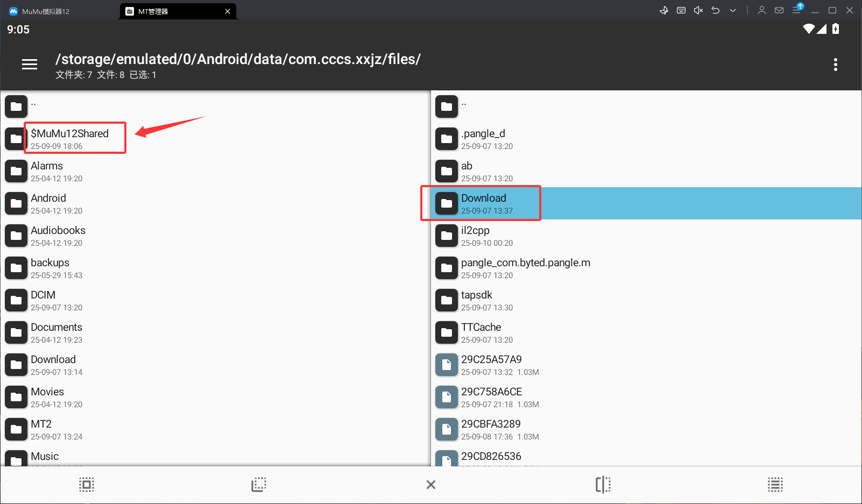This screenshot has width=862, height=504.
Task: Tap the split-panel sync icon in bottom bar
Action: coord(603,485)
